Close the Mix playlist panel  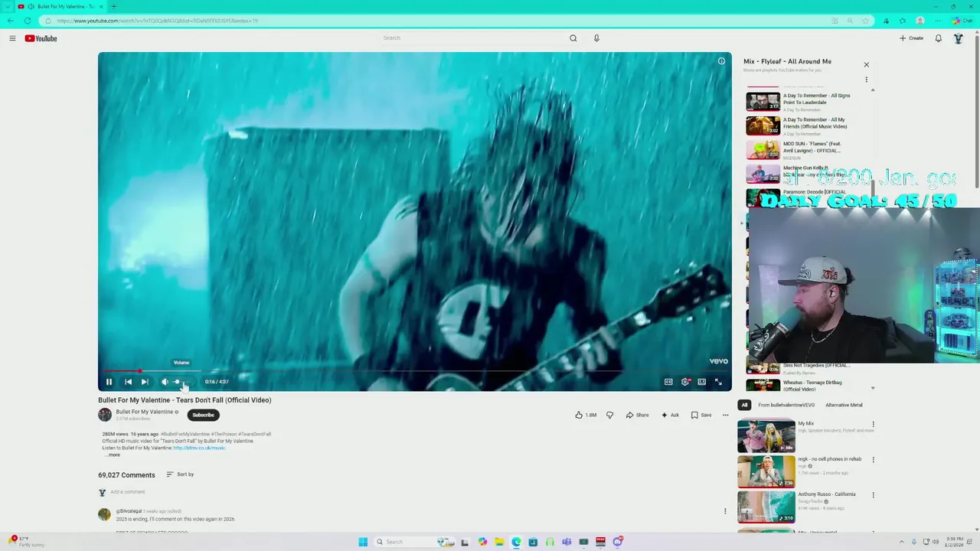pos(866,65)
